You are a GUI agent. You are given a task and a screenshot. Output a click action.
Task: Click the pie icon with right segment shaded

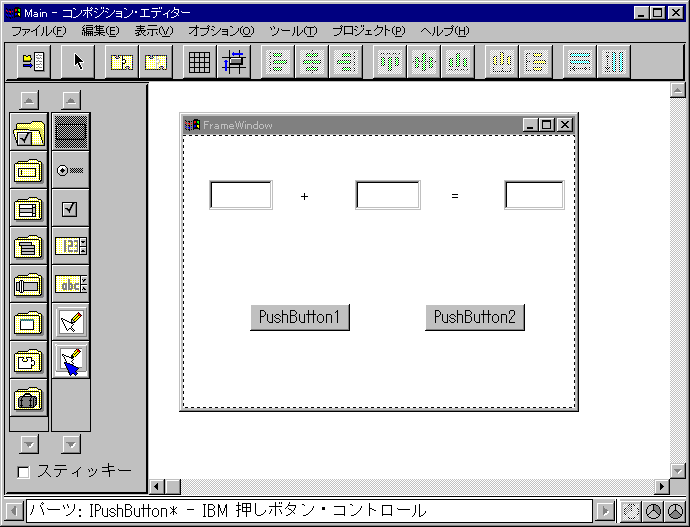click(653, 511)
